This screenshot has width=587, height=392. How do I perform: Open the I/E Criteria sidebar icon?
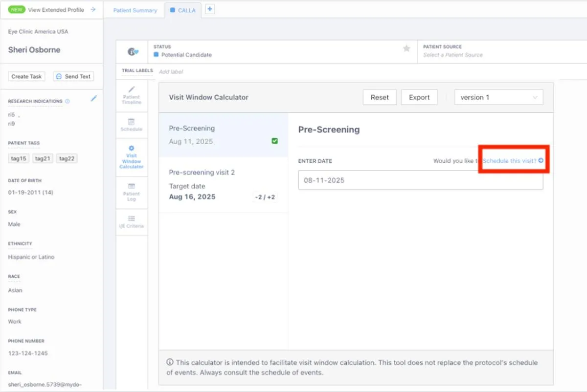pos(132,222)
